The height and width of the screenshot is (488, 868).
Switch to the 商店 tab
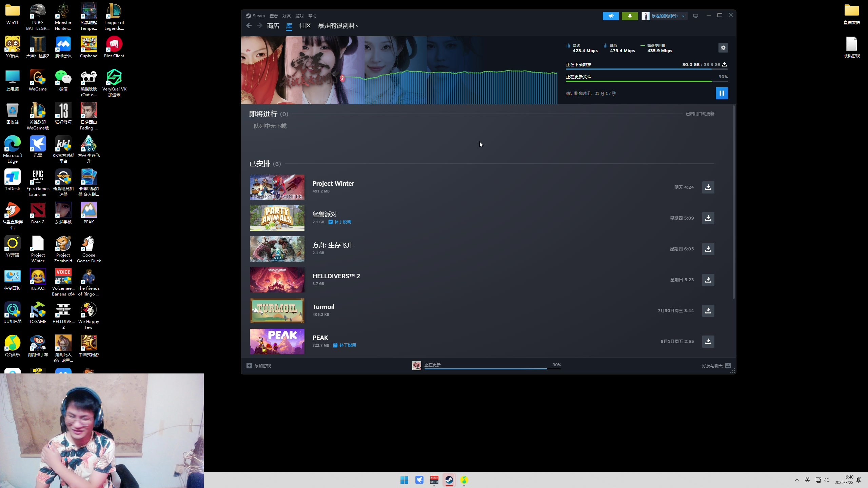(x=273, y=26)
